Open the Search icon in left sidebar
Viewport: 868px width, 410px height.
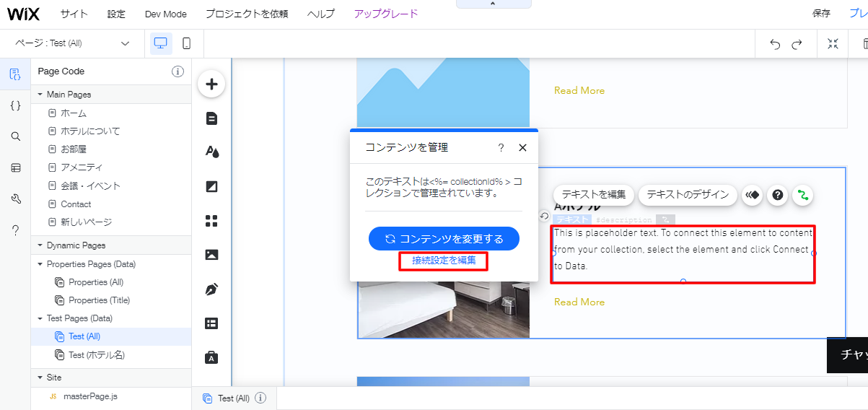(15, 136)
